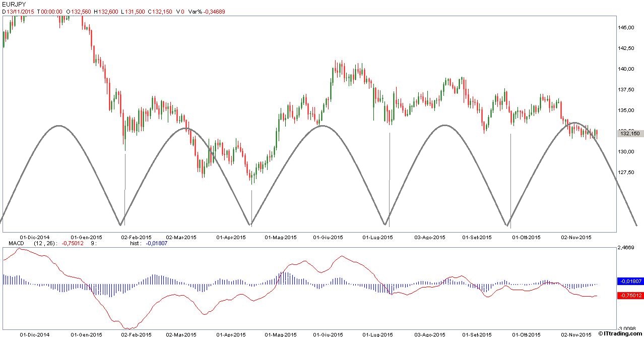
Task: Click the grey 132,150 current price tag
Action: pyautogui.click(x=630, y=133)
